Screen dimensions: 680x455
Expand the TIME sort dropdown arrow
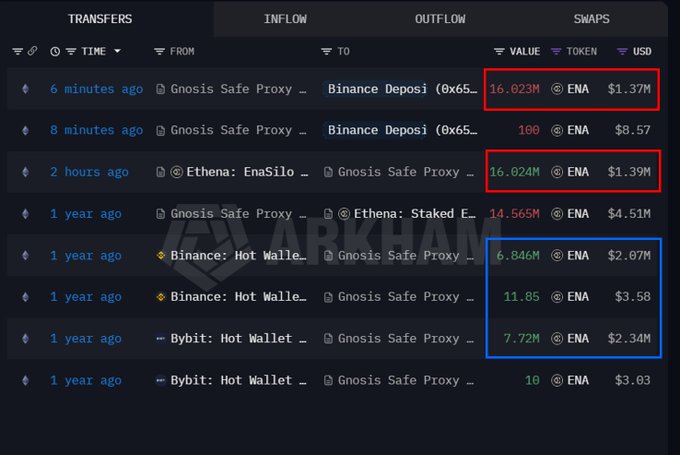click(x=117, y=51)
